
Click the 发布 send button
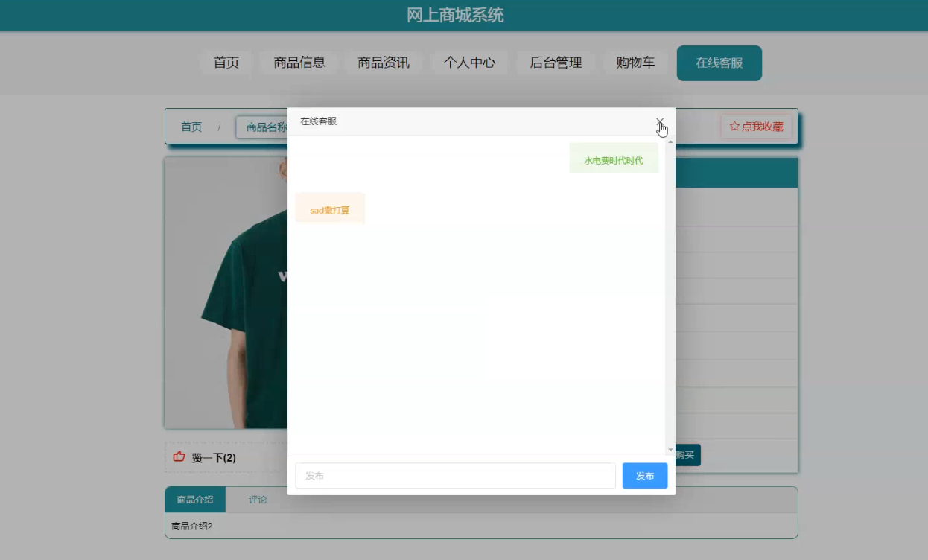click(x=645, y=476)
